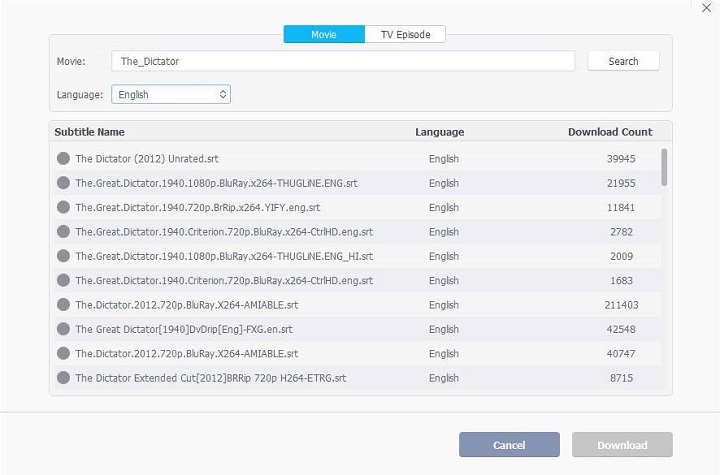The image size is (720, 475).
Task: Select Criterion CtrlHD subtitle with 1683 downloads
Action: (63, 281)
